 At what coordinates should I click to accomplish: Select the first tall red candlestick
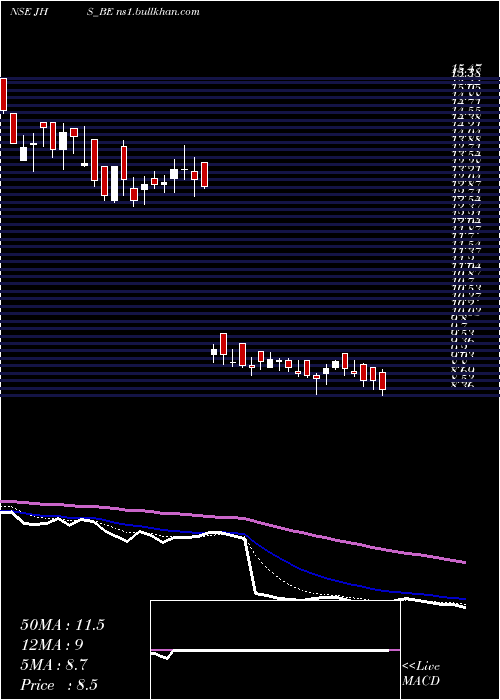point(4,95)
